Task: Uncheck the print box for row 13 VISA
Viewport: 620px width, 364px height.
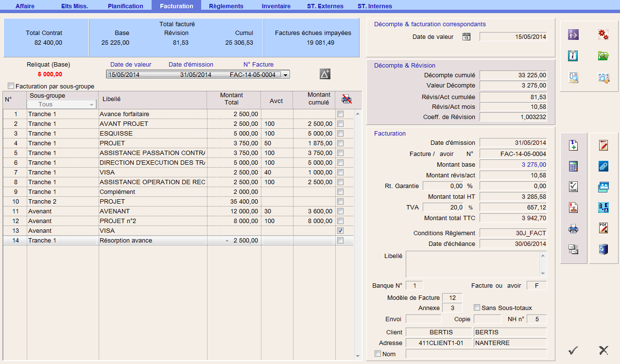Action: (x=341, y=230)
